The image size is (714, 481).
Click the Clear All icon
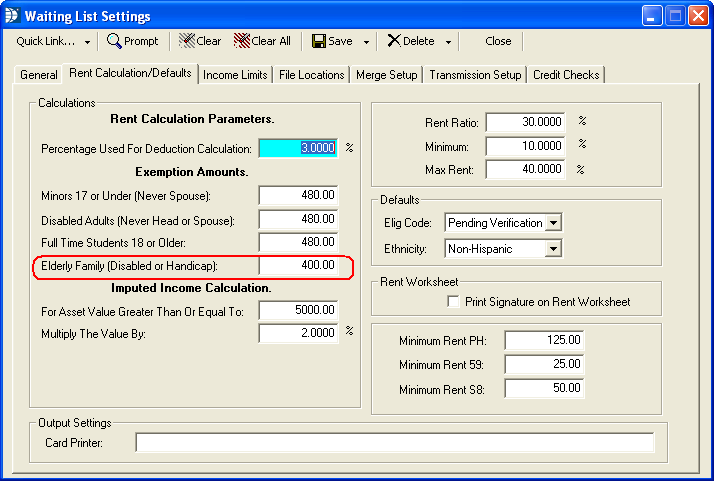242,41
